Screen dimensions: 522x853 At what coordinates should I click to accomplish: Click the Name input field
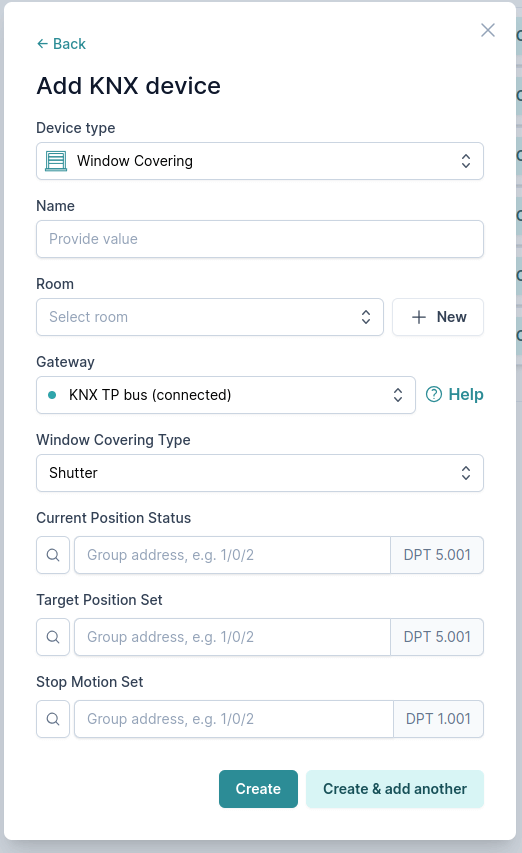pyautogui.click(x=260, y=239)
